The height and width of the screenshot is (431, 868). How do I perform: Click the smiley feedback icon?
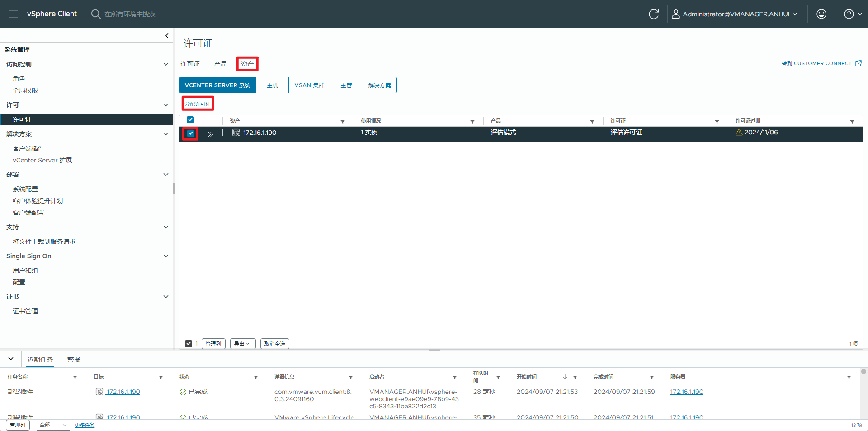(x=821, y=14)
